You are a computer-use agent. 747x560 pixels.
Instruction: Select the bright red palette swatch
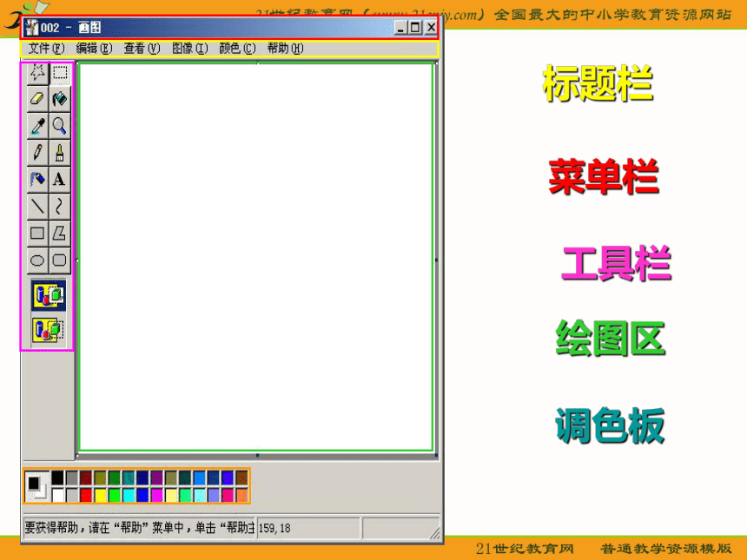point(86,495)
